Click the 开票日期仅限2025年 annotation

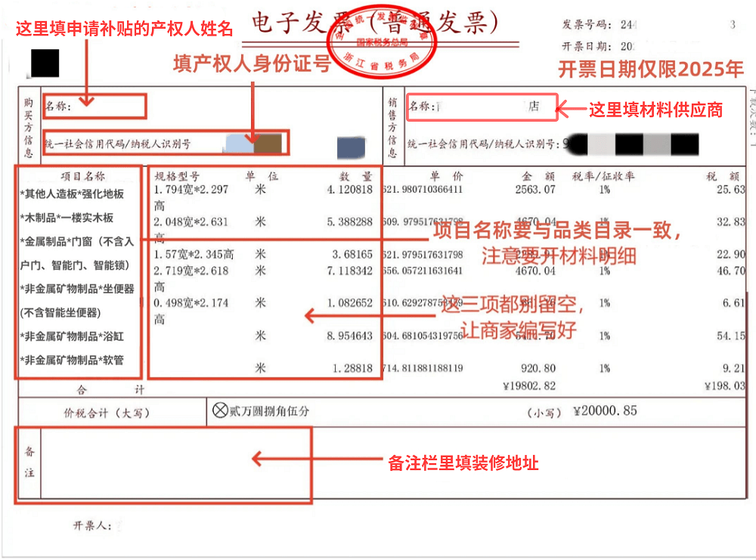[x=651, y=70]
